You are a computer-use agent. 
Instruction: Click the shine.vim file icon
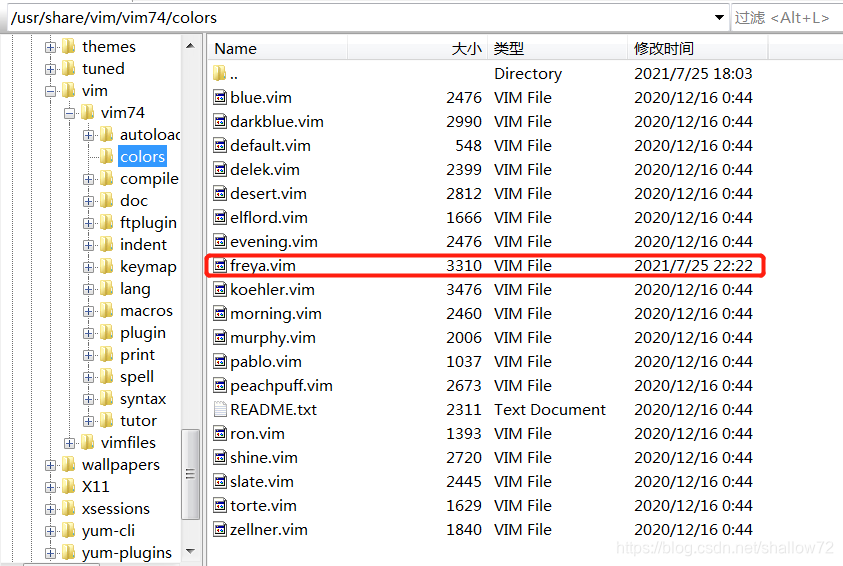220,457
